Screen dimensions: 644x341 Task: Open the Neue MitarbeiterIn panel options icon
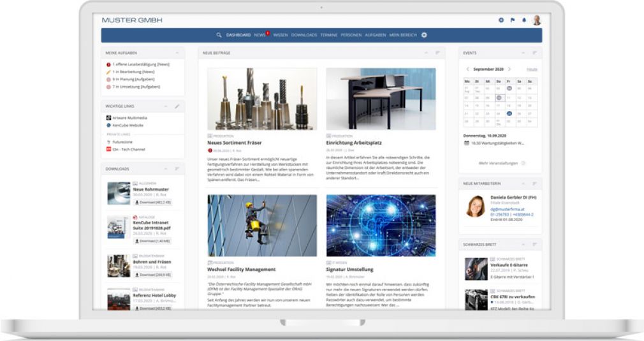pyautogui.click(x=534, y=184)
